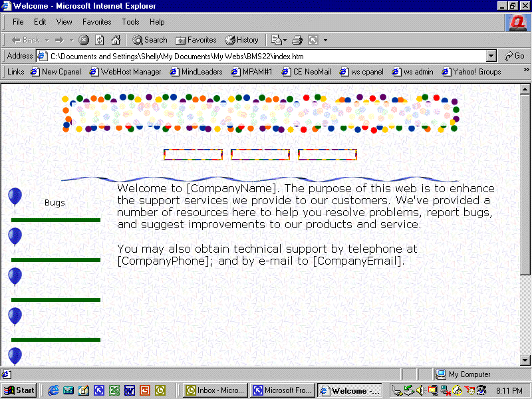The width and height of the screenshot is (532, 399).
Task: Open the Yahoo! Groups link
Action: (x=471, y=72)
